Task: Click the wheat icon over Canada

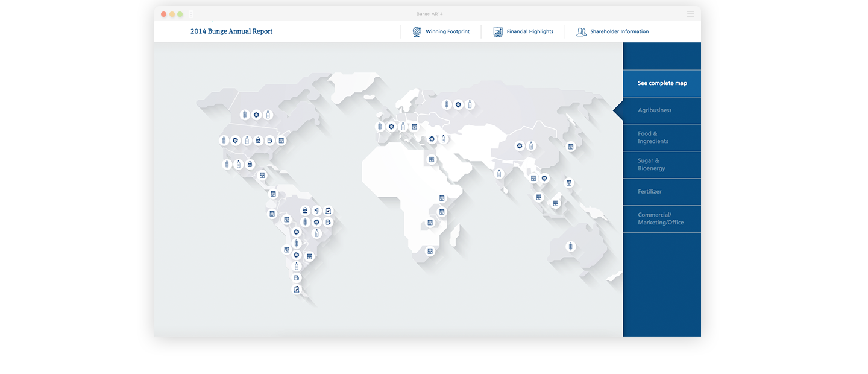Action: point(245,115)
